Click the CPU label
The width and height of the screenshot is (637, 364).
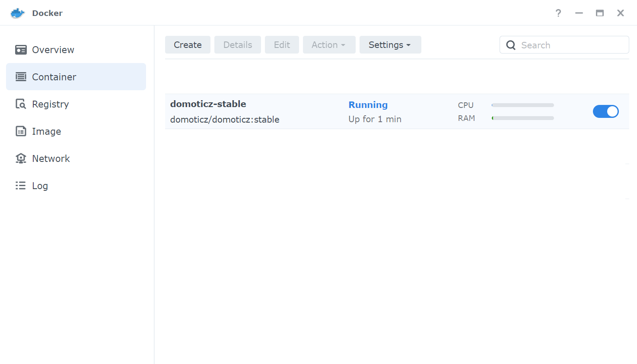click(466, 105)
